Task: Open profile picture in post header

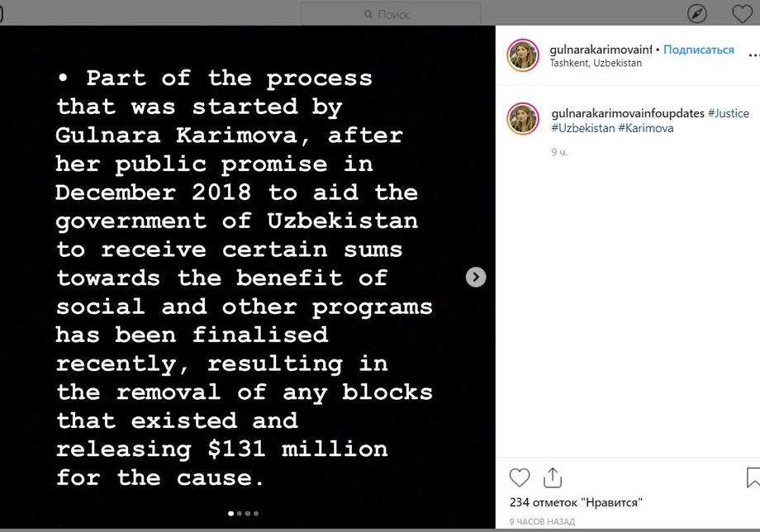Action: pyautogui.click(x=523, y=55)
